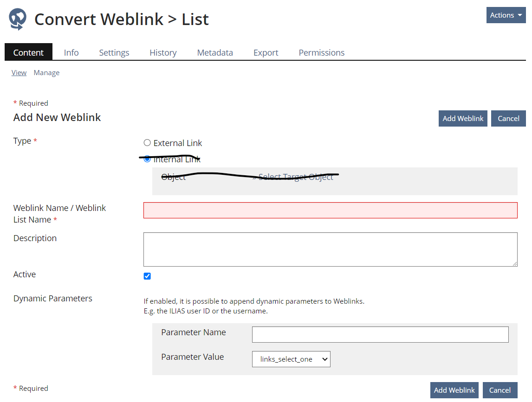Switch to the Permissions tab
This screenshot has width=532, height=402.
tap(321, 52)
